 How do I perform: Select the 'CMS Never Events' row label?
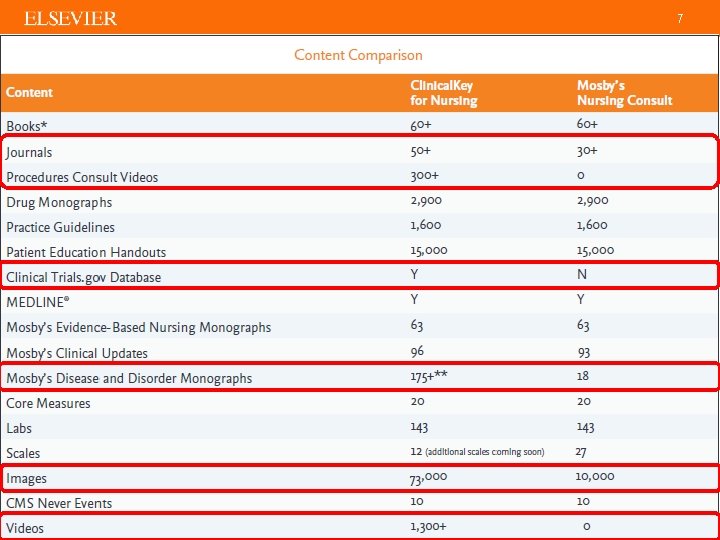[59, 503]
